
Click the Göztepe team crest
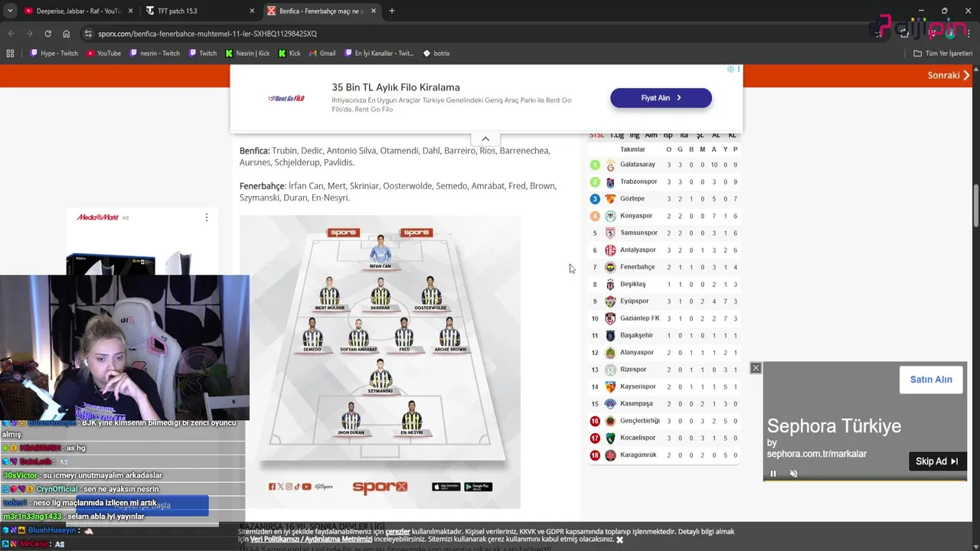[610, 199]
